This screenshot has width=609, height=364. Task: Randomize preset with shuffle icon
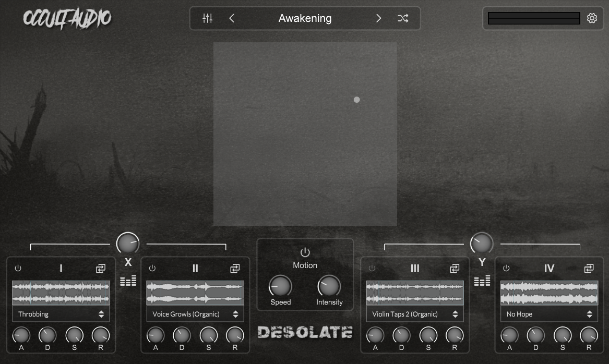tap(403, 18)
